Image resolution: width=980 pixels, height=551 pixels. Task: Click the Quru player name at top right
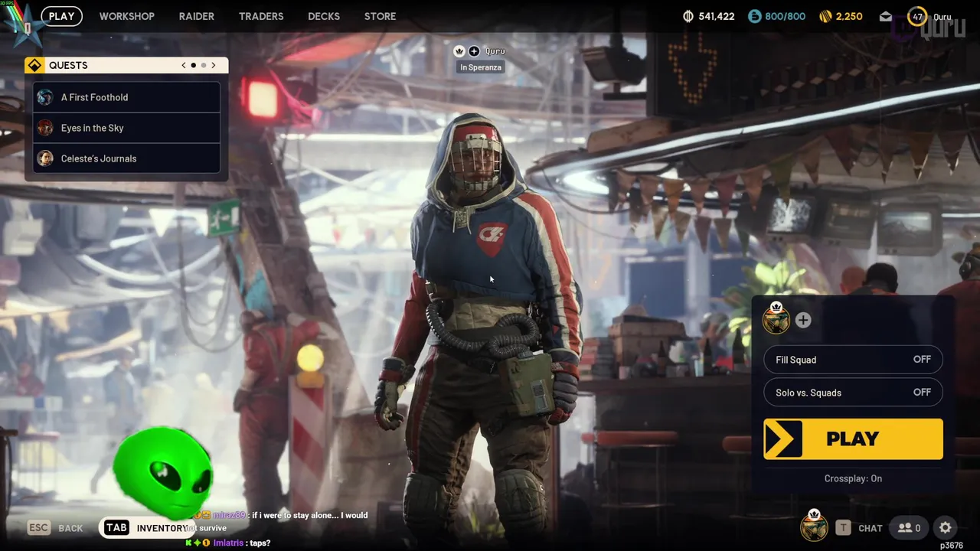click(x=942, y=17)
